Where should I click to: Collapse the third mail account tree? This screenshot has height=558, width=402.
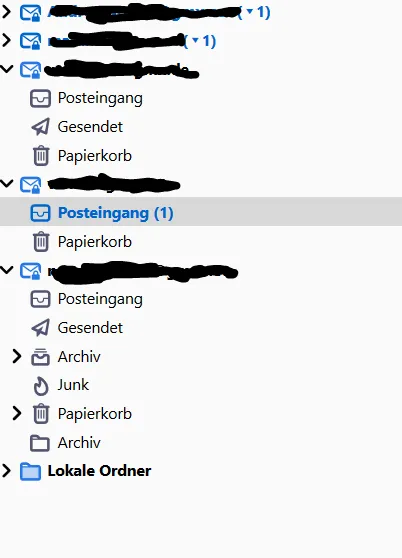(x=6, y=69)
